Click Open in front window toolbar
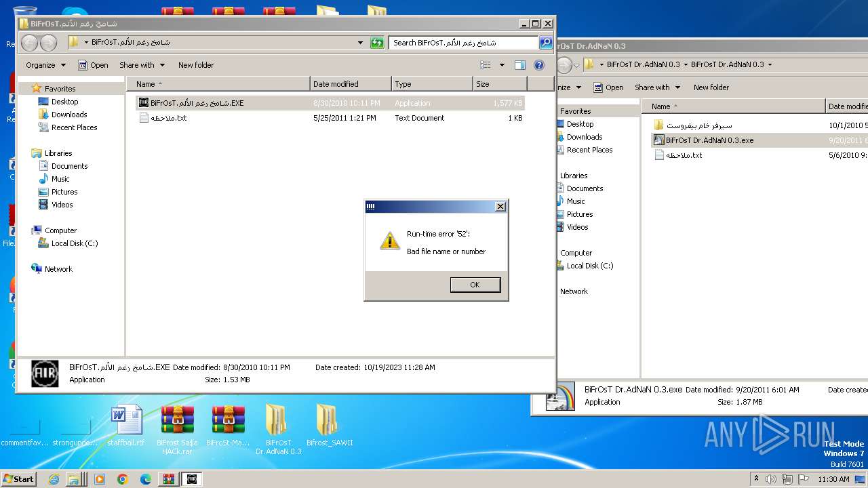 point(93,65)
